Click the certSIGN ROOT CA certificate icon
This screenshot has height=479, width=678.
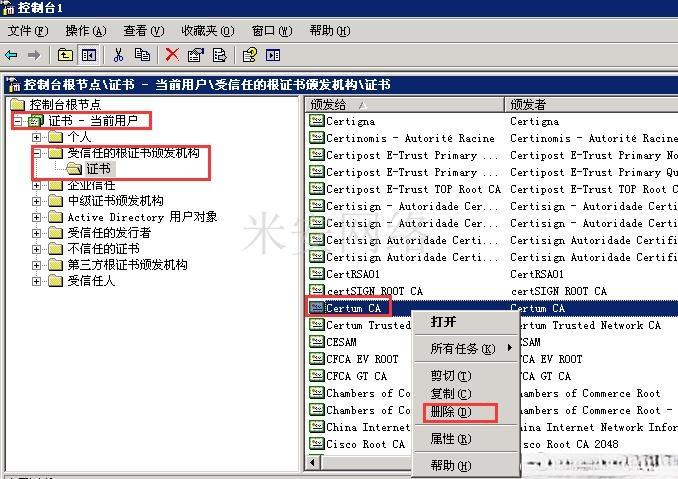click(317, 290)
